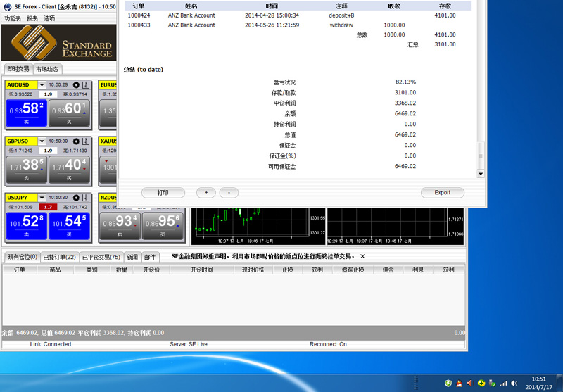Click the 姓名 column header in report
Viewport: 563px width, 392px height.
point(191,6)
